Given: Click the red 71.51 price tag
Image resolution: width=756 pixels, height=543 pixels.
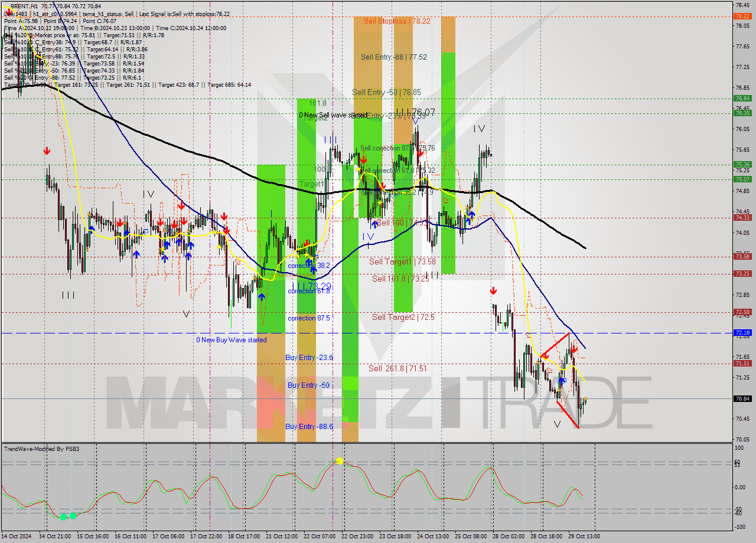Looking at the screenshot, I should click(742, 364).
